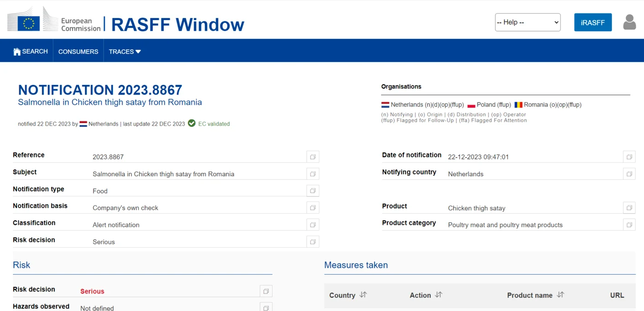Click subtitle Salmonella in Chicken thigh satay
This screenshot has height=311, width=644.
pos(110,102)
